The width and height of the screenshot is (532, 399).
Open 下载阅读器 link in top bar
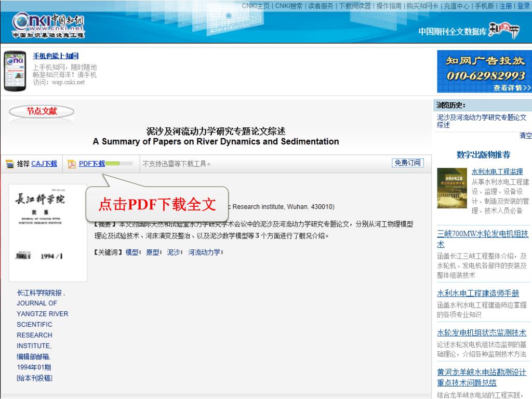click(x=354, y=6)
